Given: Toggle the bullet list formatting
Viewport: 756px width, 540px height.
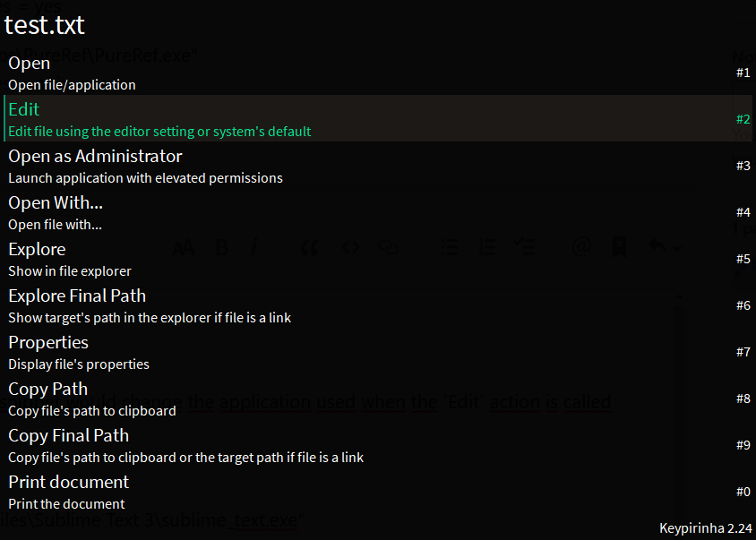Looking at the screenshot, I should [448, 247].
